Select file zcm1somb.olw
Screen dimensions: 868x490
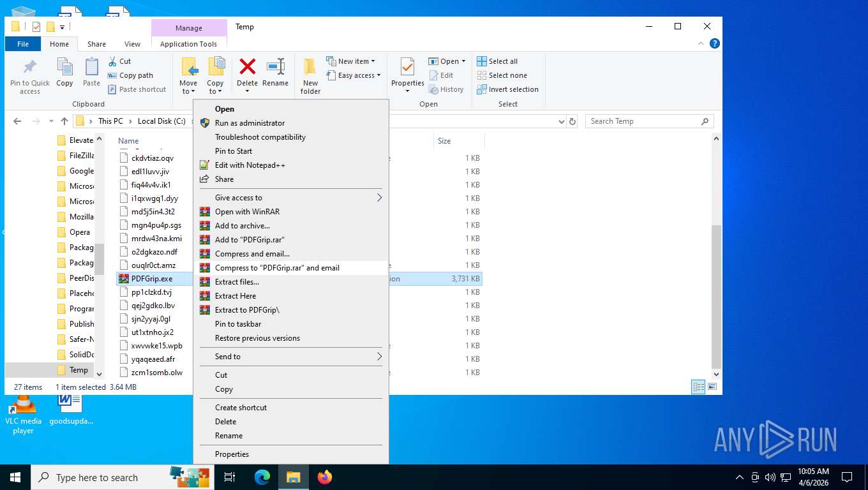click(x=156, y=373)
